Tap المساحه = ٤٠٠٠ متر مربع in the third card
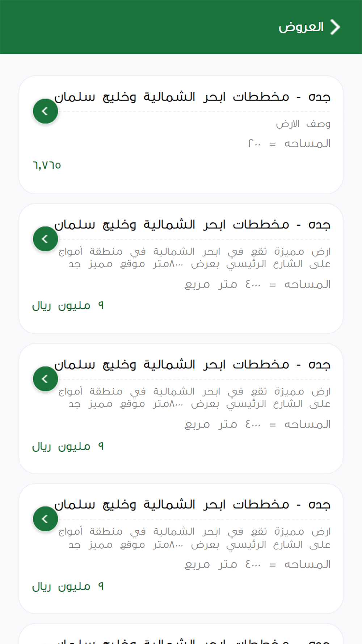Image resolution: width=362 pixels, height=644 pixels. (x=257, y=425)
